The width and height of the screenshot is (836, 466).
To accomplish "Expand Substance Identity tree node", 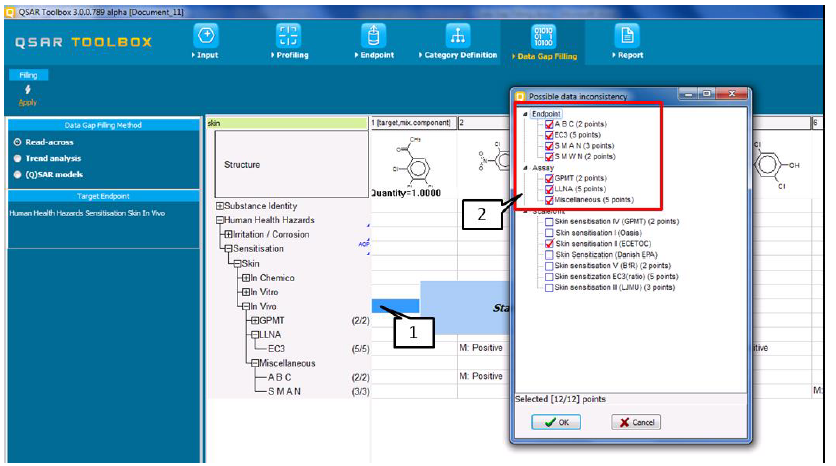I will (x=220, y=206).
